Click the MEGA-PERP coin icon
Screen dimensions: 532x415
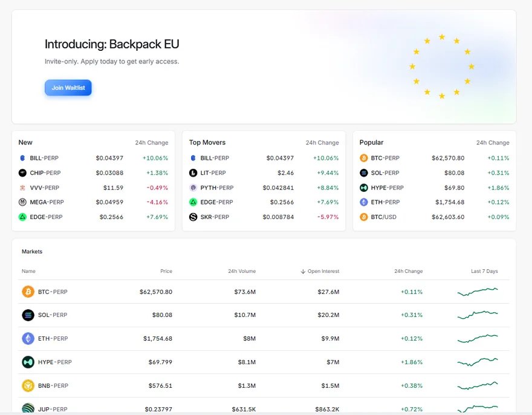[x=22, y=202]
